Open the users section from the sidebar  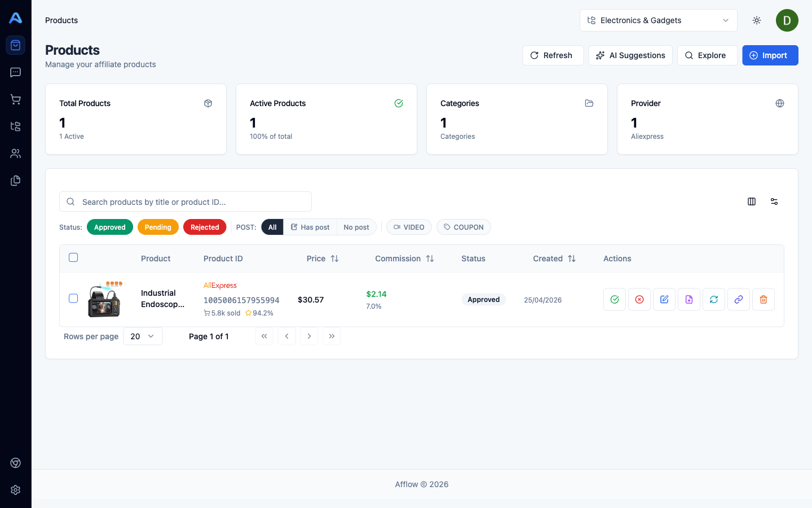point(15,154)
